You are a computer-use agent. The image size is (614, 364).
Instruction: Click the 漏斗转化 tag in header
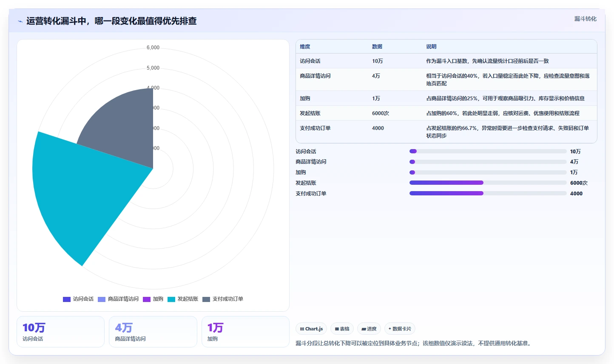point(585,19)
